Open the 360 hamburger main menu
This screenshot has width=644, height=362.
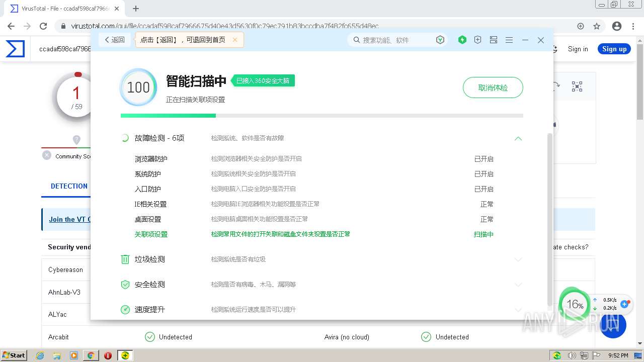coord(509,40)
